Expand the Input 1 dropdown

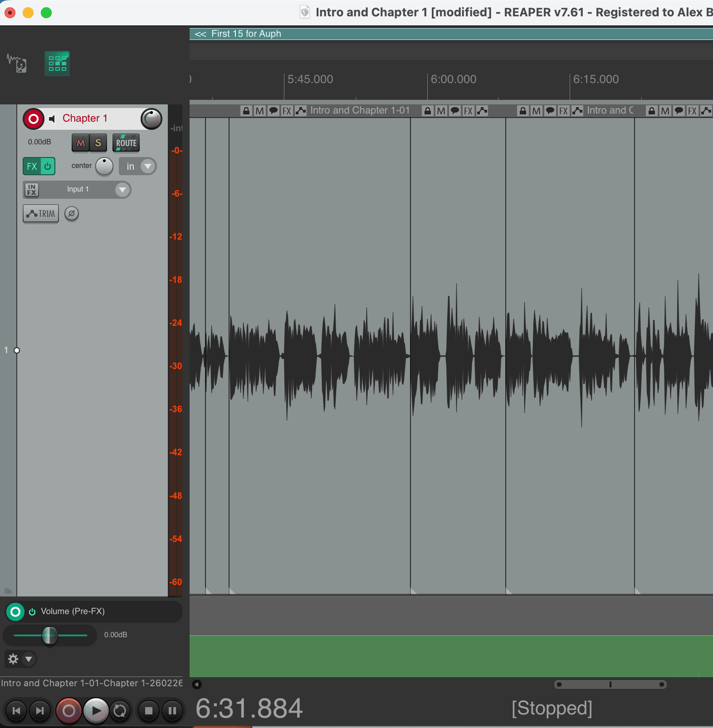point(122,190)
